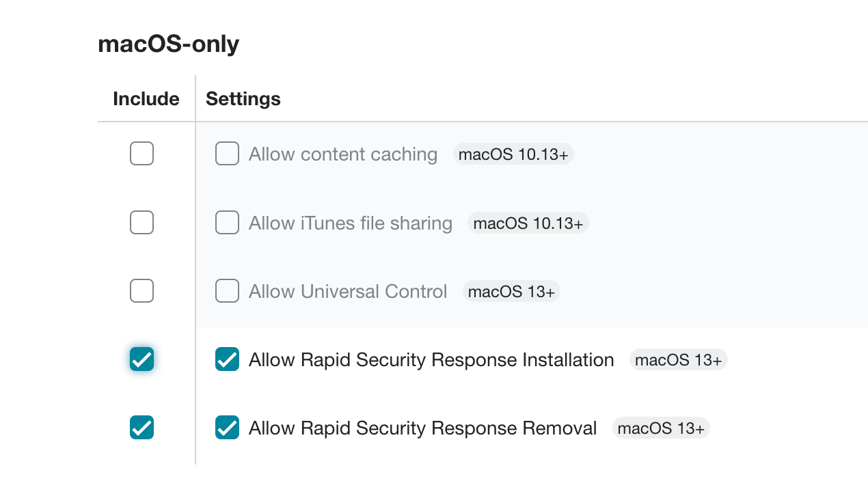Click the macOS 13+ badge next to Removal setting
The height and width of the screenshot is (496, 868).
tap(660, 428)
